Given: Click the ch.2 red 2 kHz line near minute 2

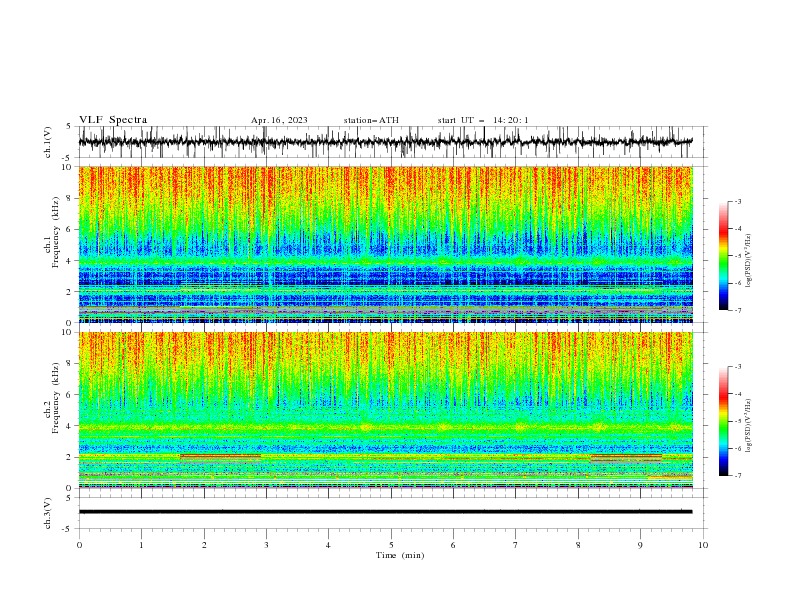Looking at the screenshot, I should pyautogui.click(x=220, y=456).
